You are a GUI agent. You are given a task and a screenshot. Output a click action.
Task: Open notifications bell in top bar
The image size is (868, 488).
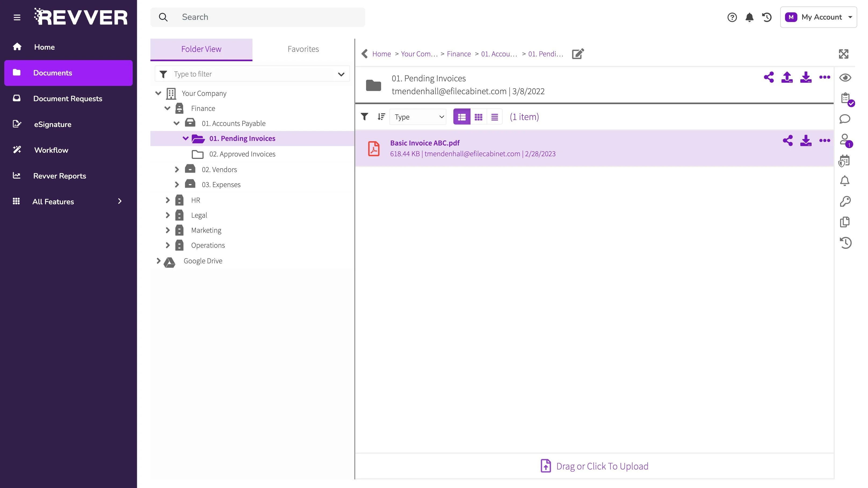pos(749,17)
